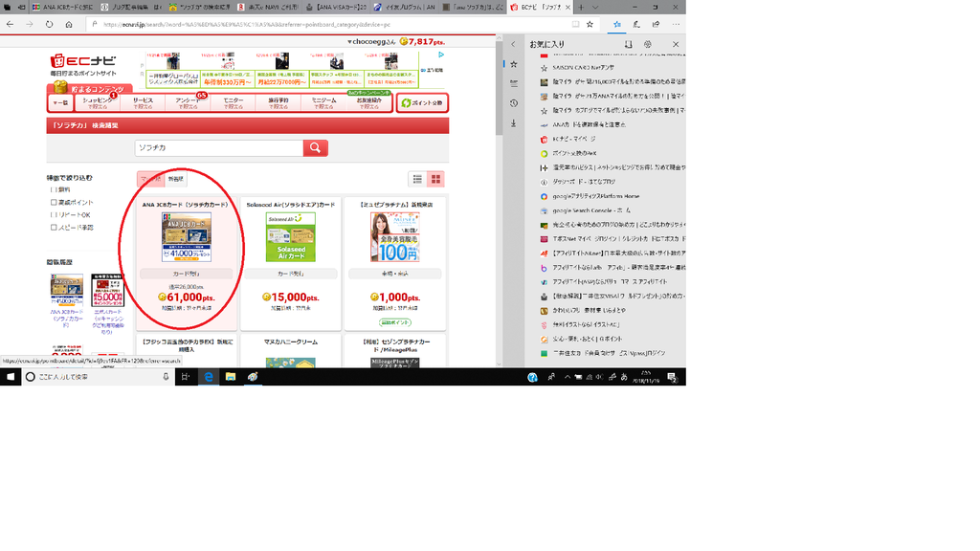Expand the 一覧 dropdown menu
The image size is (980, 551).
tap(60, 102)
